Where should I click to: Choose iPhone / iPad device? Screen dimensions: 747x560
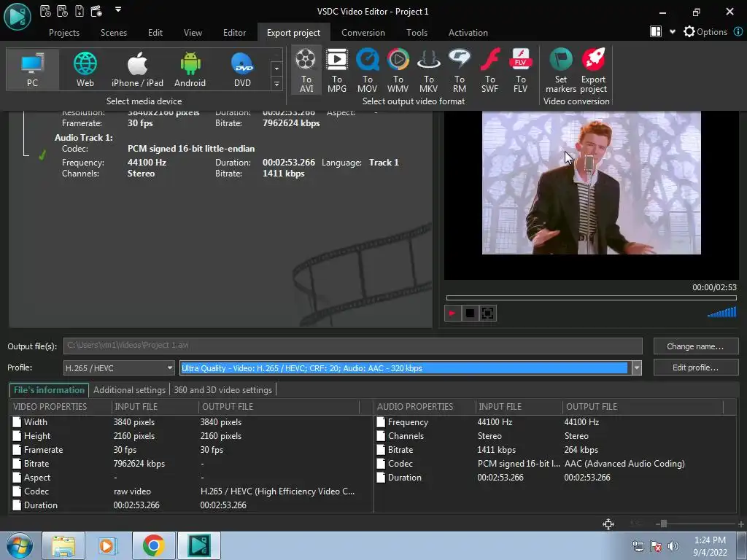137,69
